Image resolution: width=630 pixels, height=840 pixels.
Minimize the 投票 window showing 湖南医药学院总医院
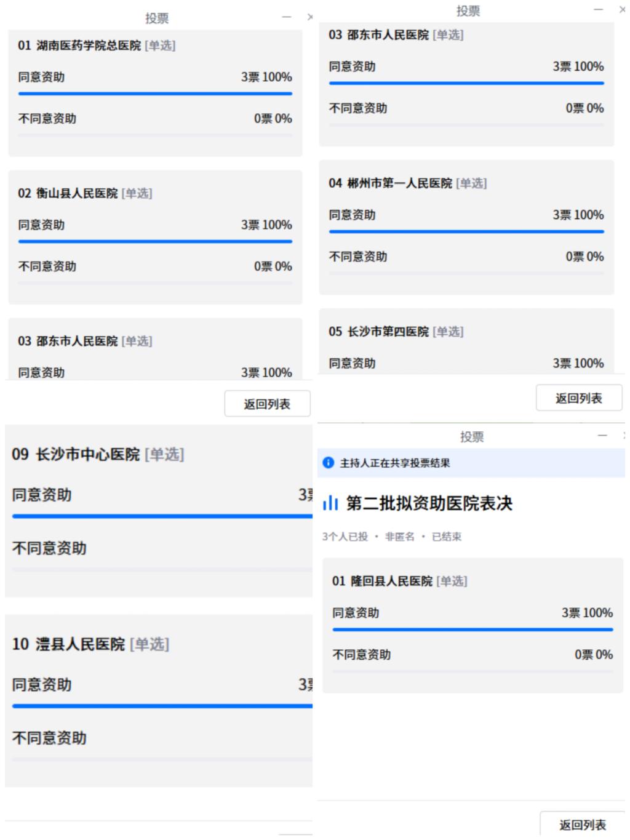pyautogui.click(x=287, y=17)
